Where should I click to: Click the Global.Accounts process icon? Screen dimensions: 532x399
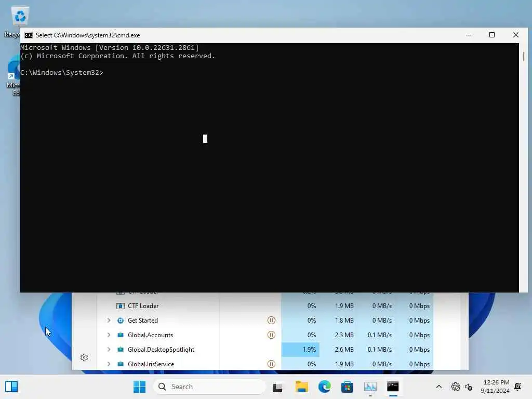click(x=121, y=335)
